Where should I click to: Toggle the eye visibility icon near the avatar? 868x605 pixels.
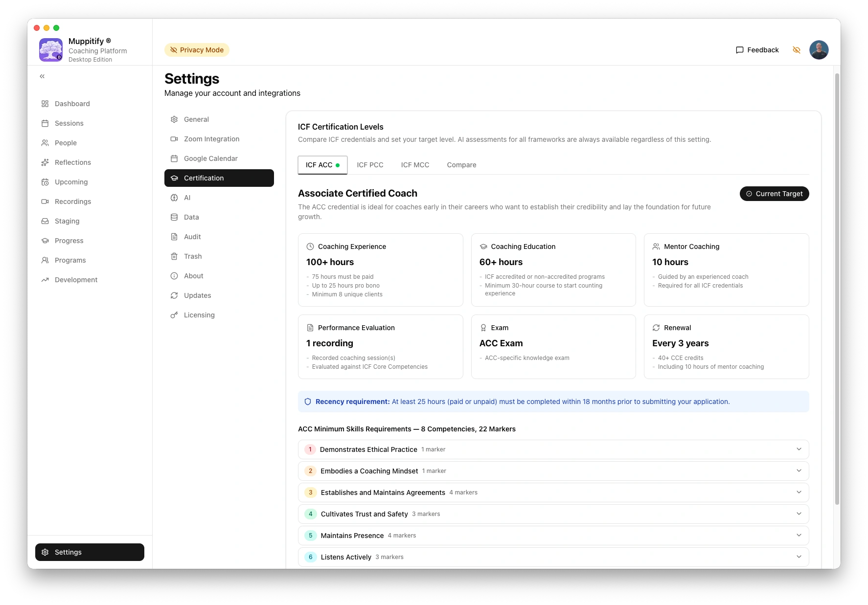[796, 49]
